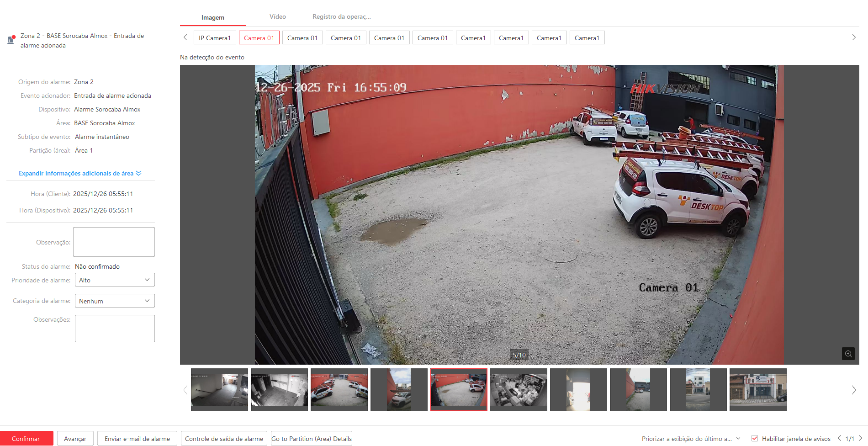
Task: Open Categoria de alarme dropdown
Action: 115,301
